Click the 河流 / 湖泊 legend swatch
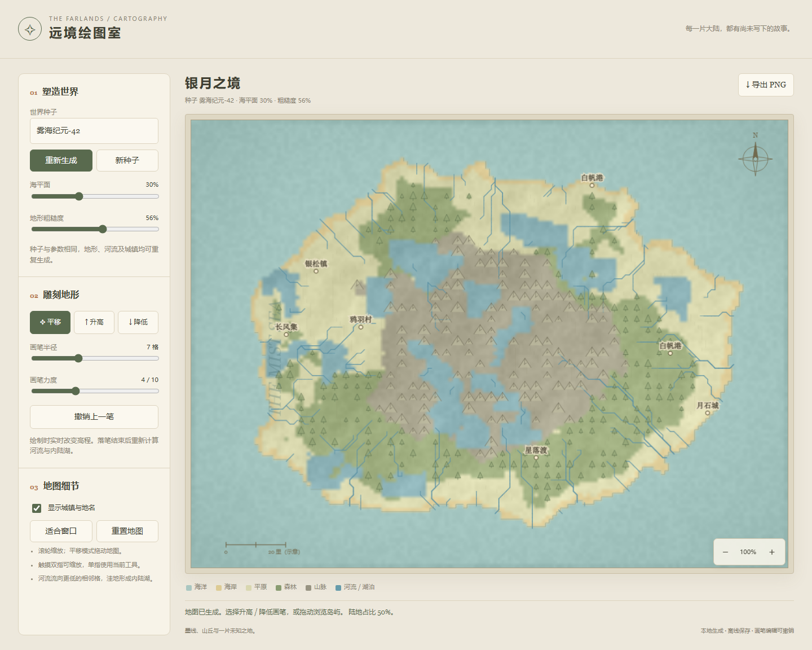Image resolution: width=812 pixels, height=650 pixels. pos(338,587)
